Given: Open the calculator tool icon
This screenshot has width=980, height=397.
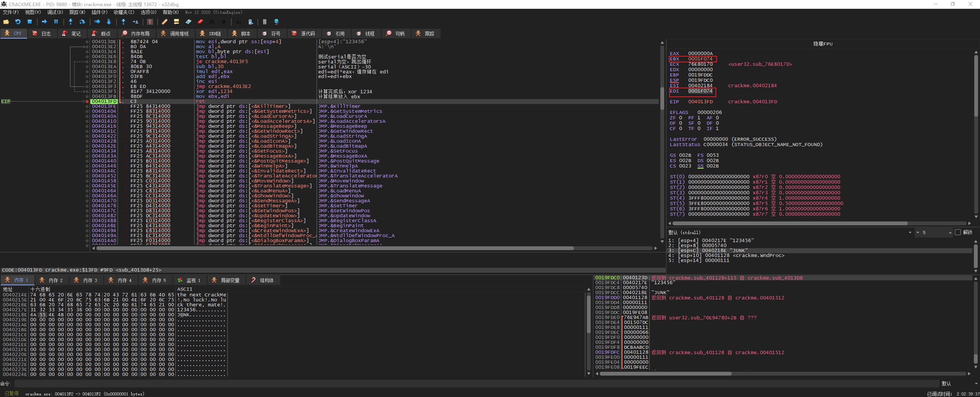Looking at the screenshot, I should point(265,22).
